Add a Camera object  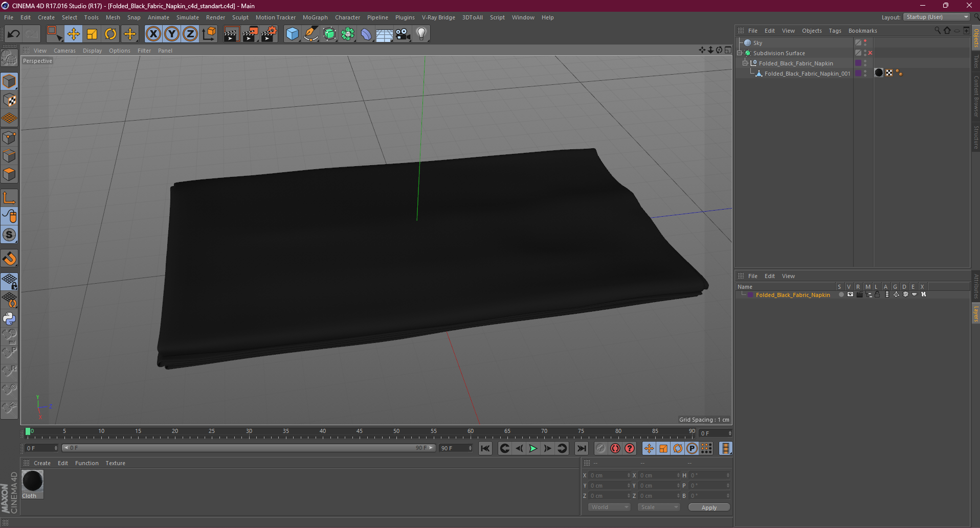(403, 34)
